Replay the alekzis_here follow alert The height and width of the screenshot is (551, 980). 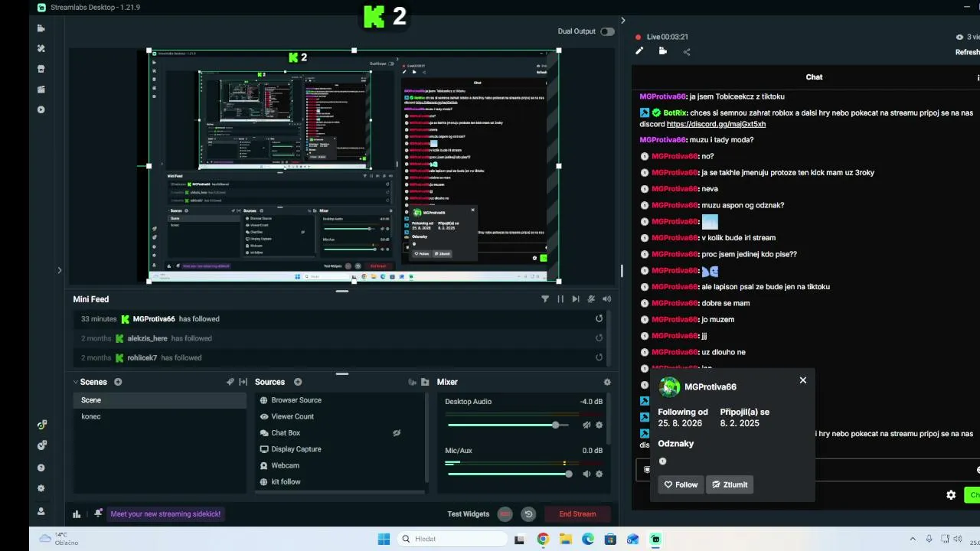click(x=599, y=337)
